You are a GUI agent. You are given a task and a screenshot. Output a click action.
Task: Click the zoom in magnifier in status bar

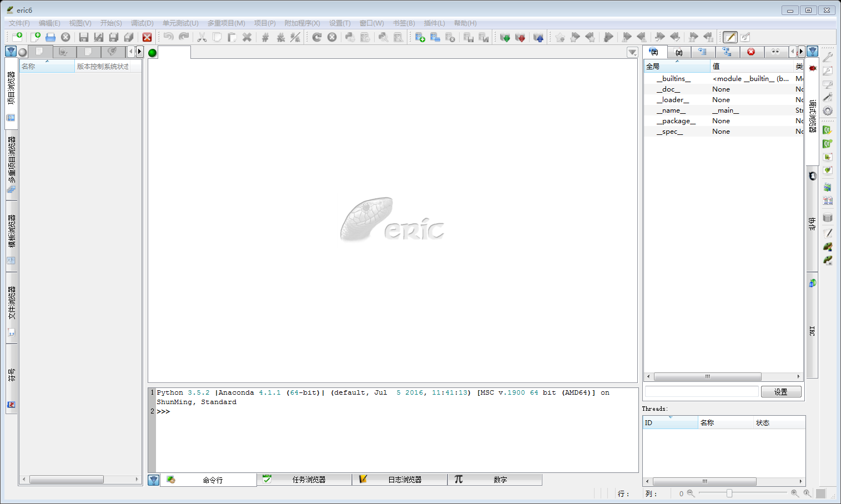794,493
